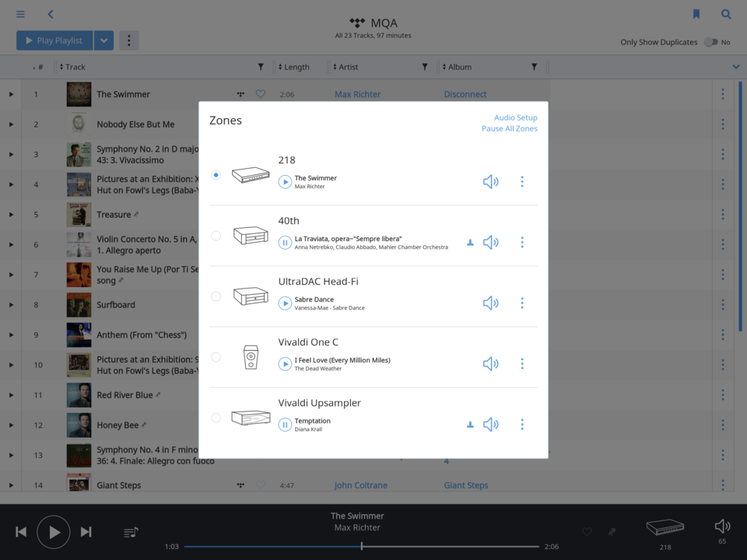747x560 pixels.
Task: Select the Vivaldi One C zone radio button
Action: pyautogui.click(x=216, y=357)
